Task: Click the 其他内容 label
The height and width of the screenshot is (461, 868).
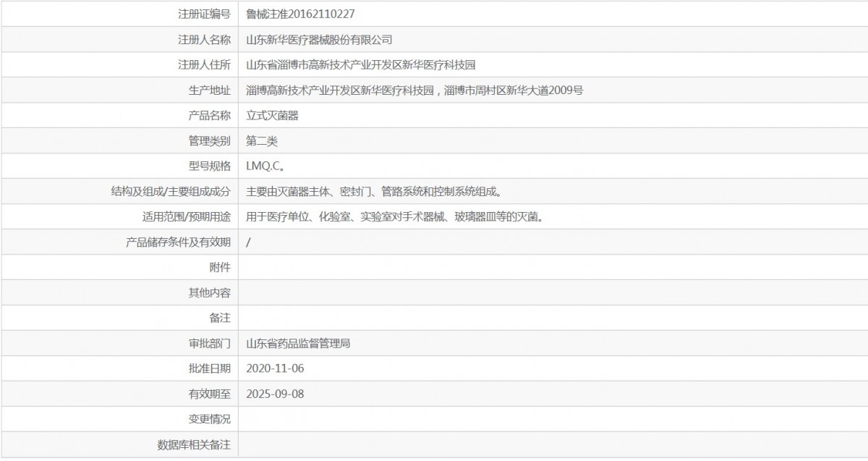Action: pos(209,292)
